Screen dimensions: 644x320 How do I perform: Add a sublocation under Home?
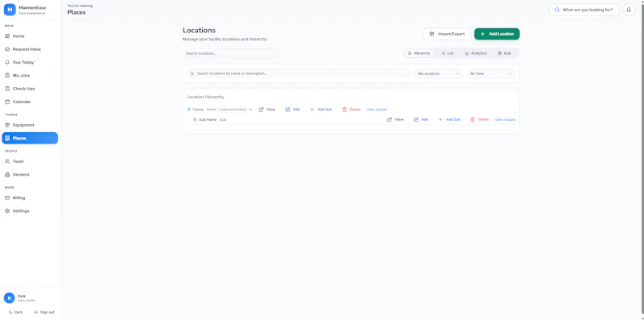click(320, 110)
